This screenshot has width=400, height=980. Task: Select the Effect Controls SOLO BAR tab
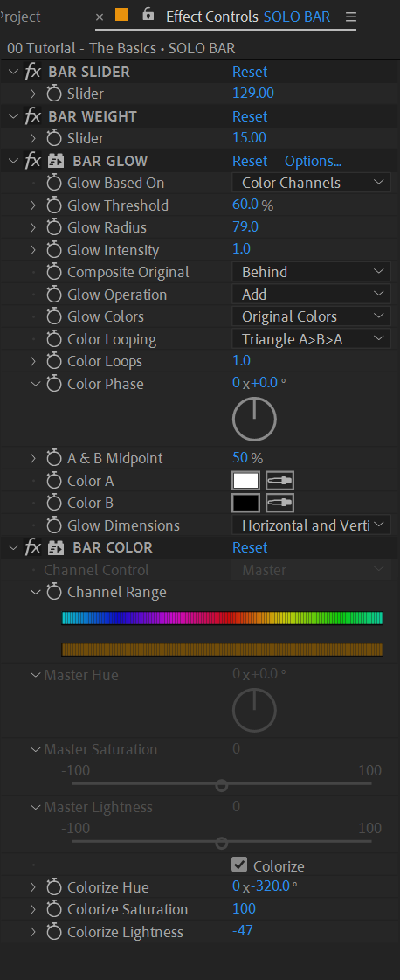pyautogui.click(x=248, y=17)
